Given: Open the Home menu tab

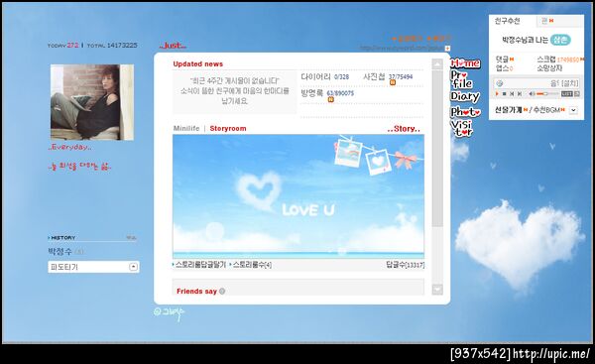Looking at the screenshot, I should (465, 63).
